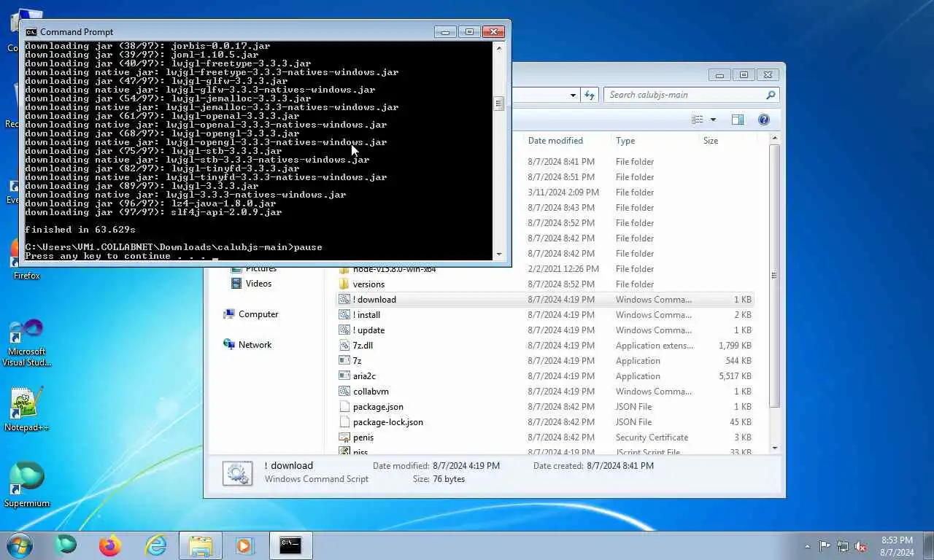
Task: Toggle the Explorer preview pane button
Action: pos(737,120)
